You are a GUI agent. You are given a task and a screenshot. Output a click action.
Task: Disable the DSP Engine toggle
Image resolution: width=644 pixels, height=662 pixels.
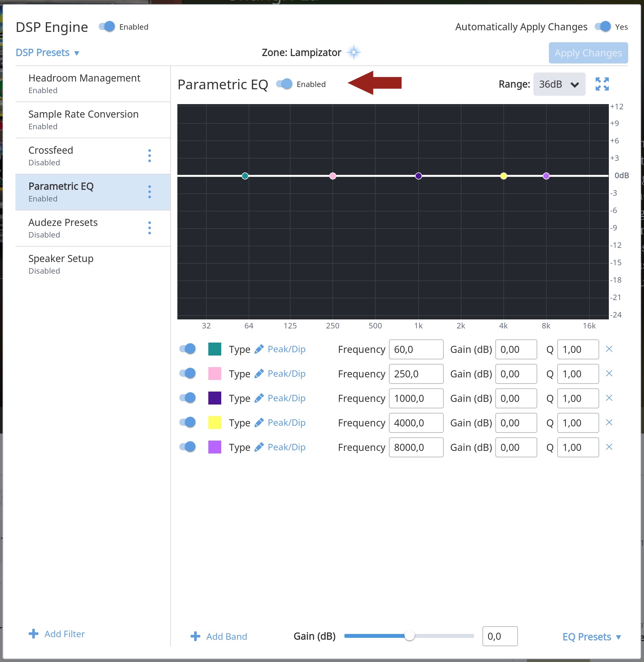(x=107, y=27)
